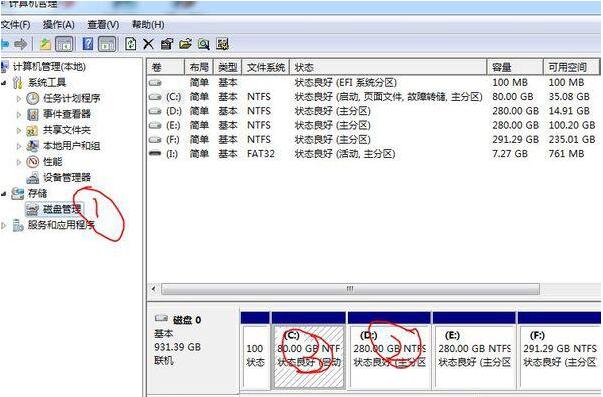
Task: Click the forward arrow toolbar icon
Action: pyautogui.click(x=20, y=44)
